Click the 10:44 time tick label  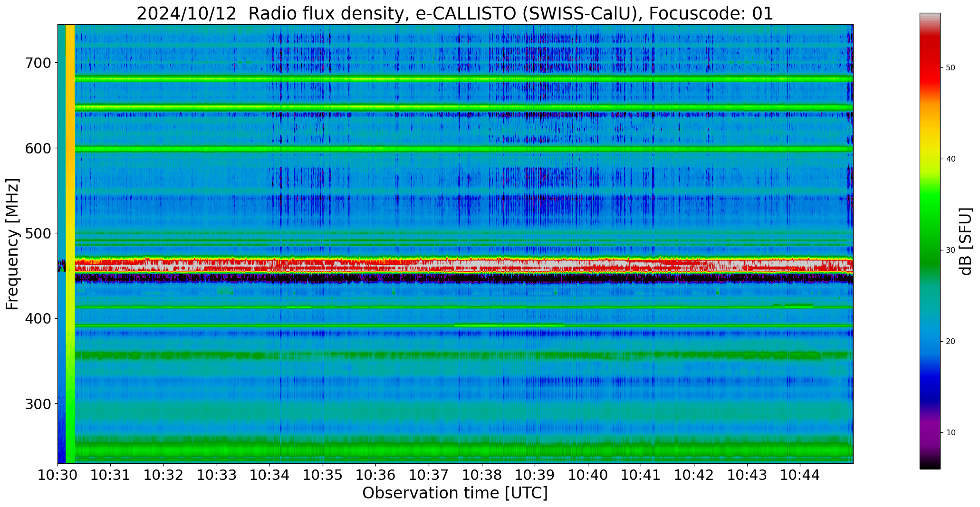pyautogui.click(x=800, y=475)
